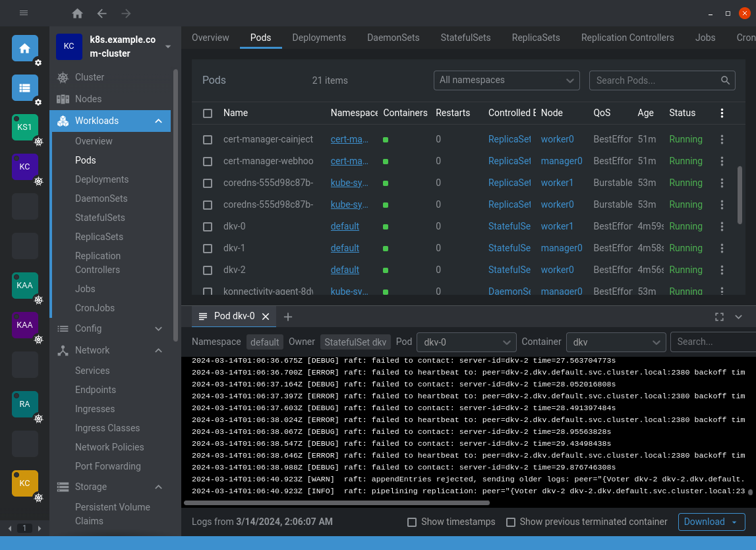Collapse the Workloads section
Screen dimensions: 756x550
click(x=158, y=121)
